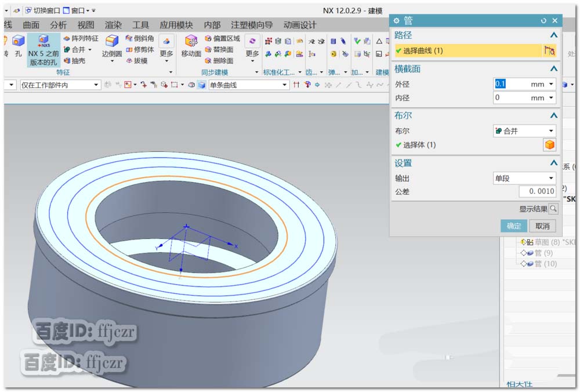Viewport: 580px width, 392px height.
Task: Expand the Feature (特征) group options arrow
Action: tap(171, 72)
